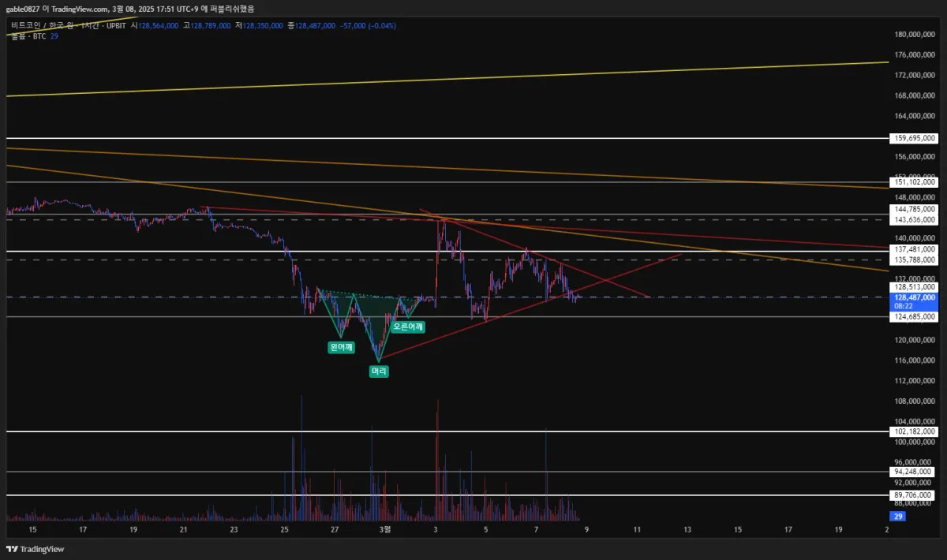The image size is (947, 560).
Task: Click the 164,000,000 price axis tick
Action: (x=915, y=116)
